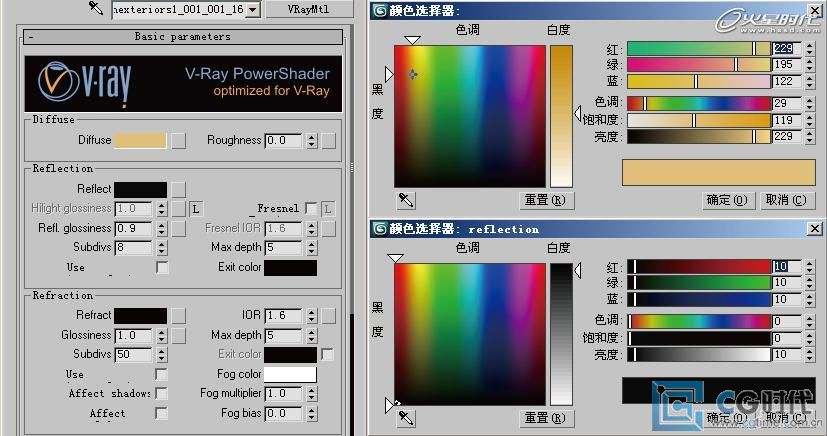Pick material from object eyedropper

96,7
